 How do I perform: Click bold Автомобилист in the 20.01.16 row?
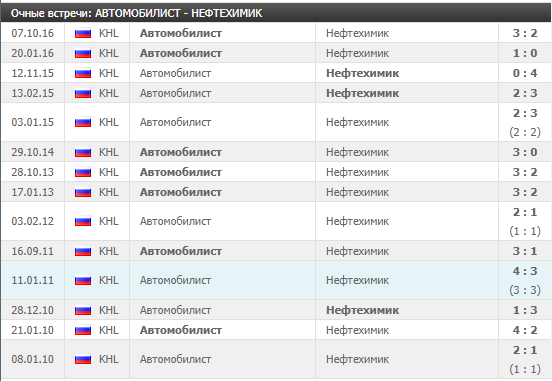pyautogui.click(x=181, y=53)
